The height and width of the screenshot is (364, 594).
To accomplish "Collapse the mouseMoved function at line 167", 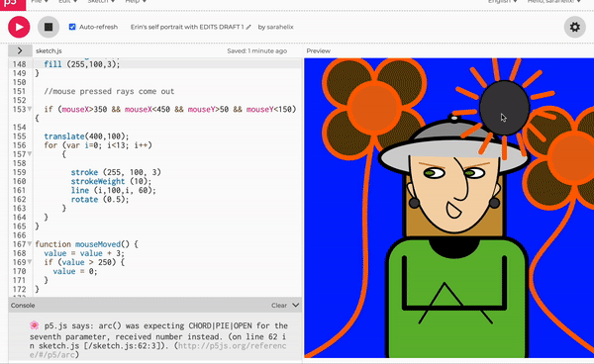I will [30, 244].
